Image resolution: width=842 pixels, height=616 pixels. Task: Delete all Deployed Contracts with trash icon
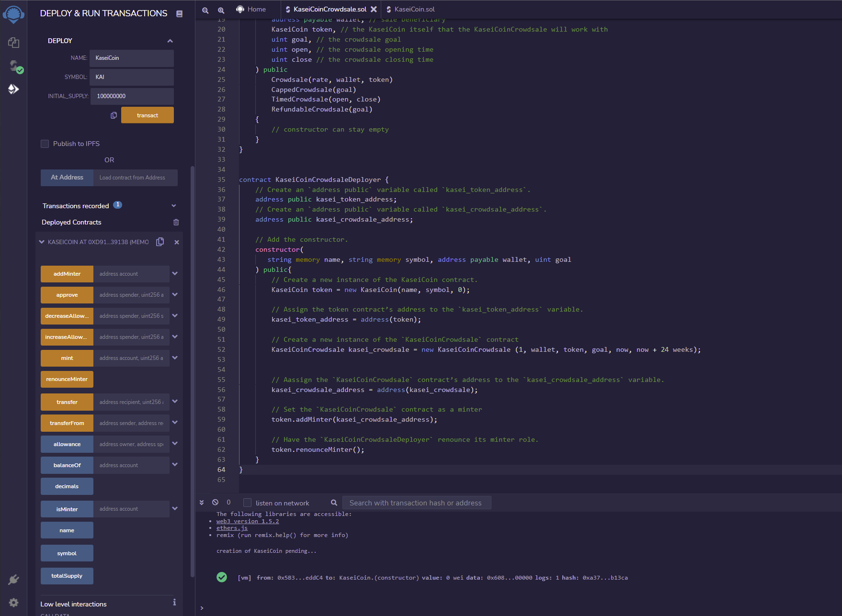pyautogui.click(x=176, y=222)
